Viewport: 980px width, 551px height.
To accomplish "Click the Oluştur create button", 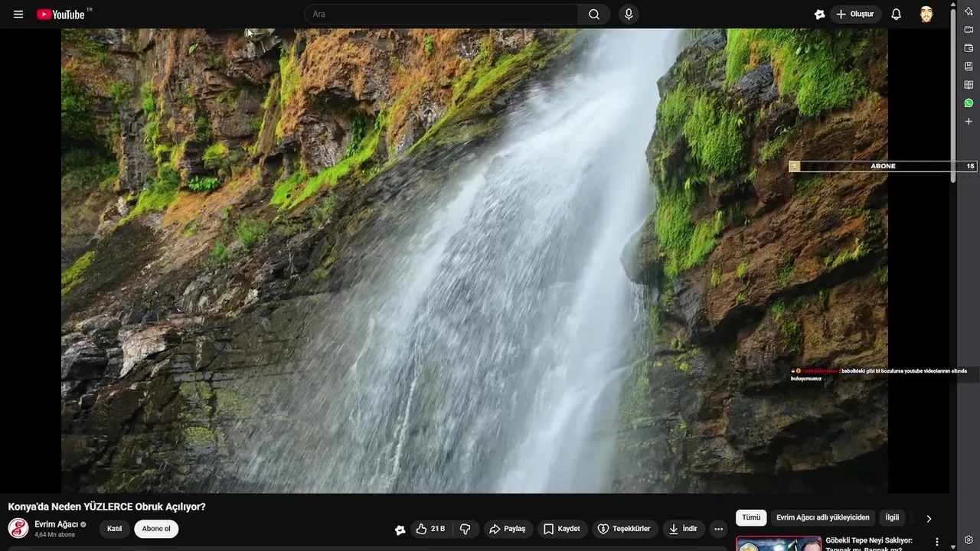I will [x=856, y=15].
